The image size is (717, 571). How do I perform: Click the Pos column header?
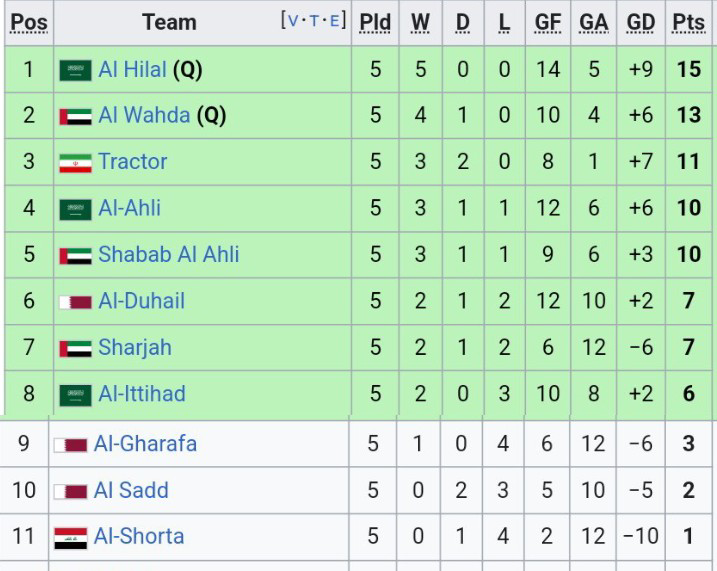29,22
